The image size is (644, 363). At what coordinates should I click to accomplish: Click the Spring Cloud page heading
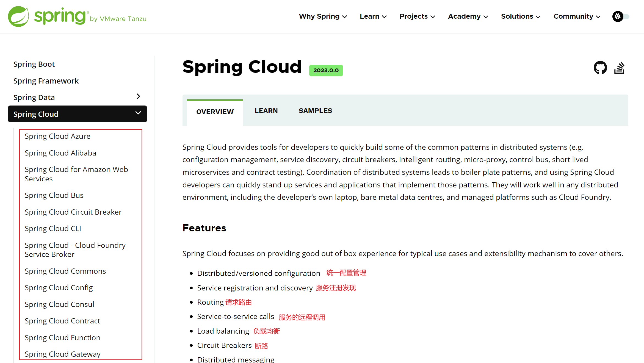click(x=242, y=67)
